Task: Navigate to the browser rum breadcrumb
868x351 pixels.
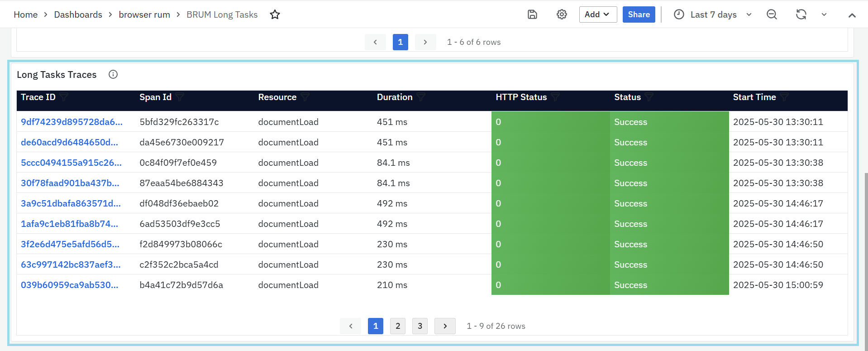Action: (144, 14)
